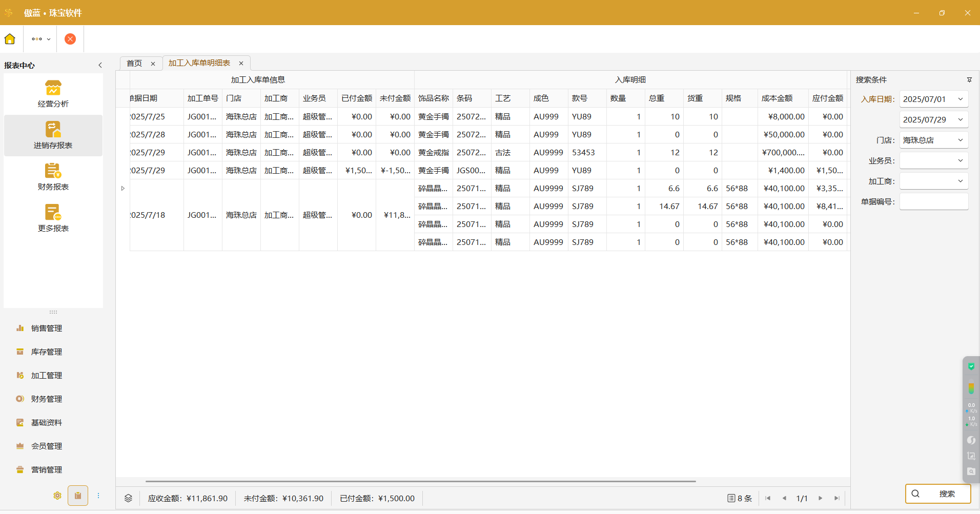980x514 pixels.
Task: Open 财务报表 reports
Action: coord(53,177)
